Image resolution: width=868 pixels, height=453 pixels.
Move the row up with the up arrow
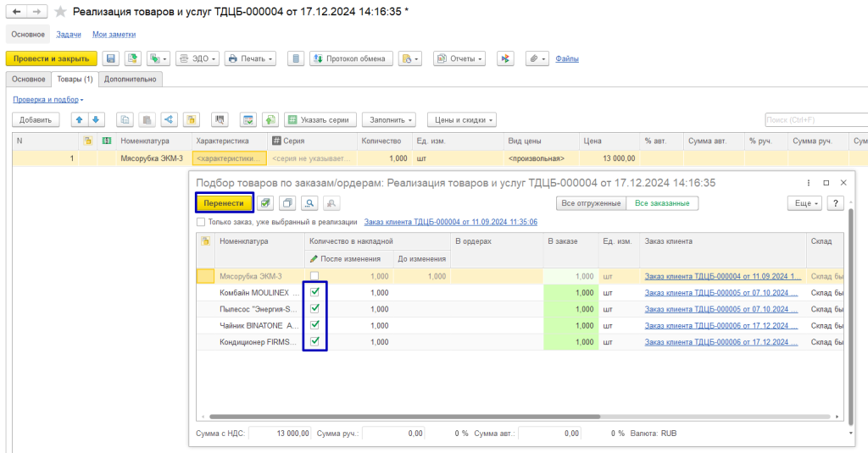(x=79, y=119)
